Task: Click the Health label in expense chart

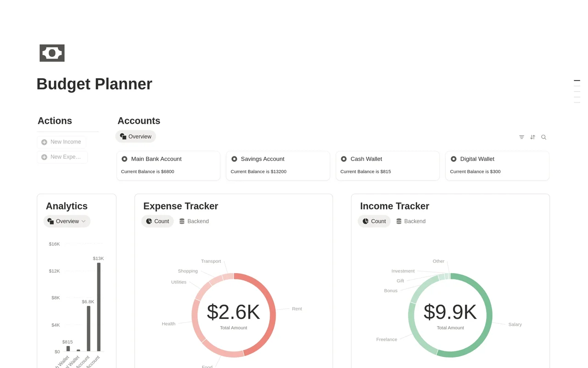Action: (169, 324)
